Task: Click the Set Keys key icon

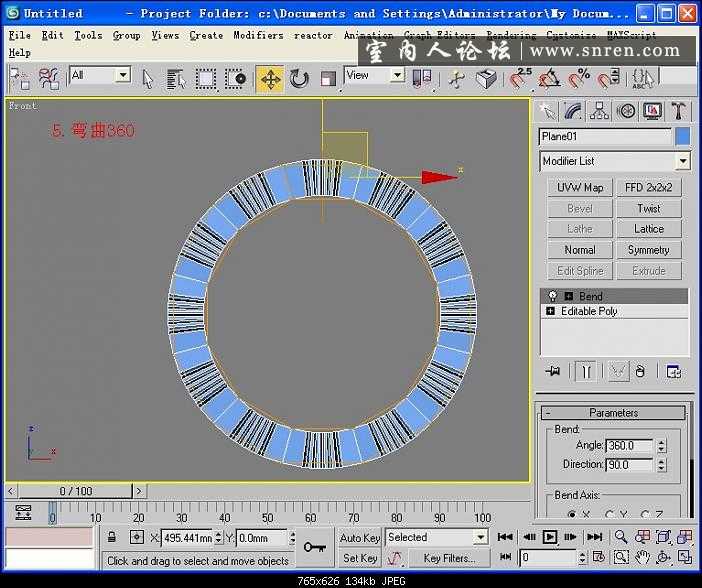Action: click(x=314, y=547)
